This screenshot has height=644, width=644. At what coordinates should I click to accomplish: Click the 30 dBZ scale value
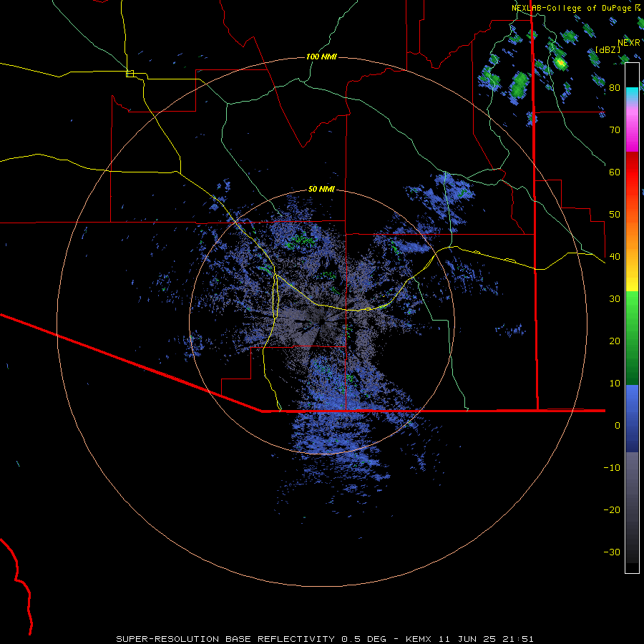pos(615,299)
